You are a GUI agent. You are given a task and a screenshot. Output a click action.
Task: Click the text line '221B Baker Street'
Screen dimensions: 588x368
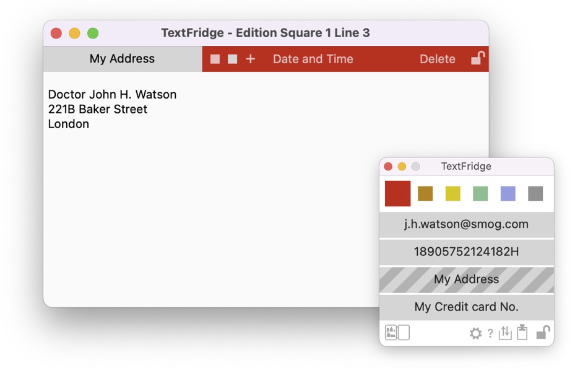(98, 109)
